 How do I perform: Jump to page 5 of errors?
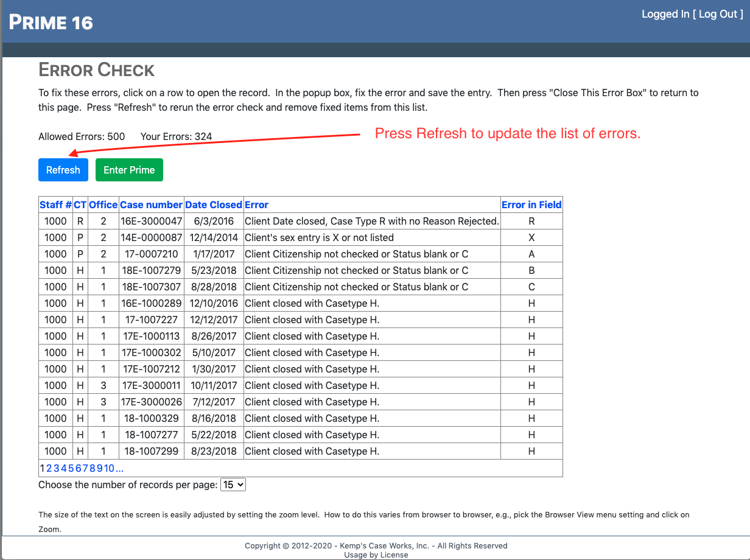tap(71, 469)
